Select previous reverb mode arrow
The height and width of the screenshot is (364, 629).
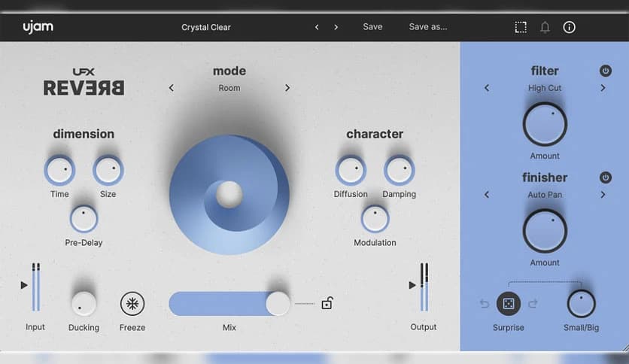tap(172, 88)
